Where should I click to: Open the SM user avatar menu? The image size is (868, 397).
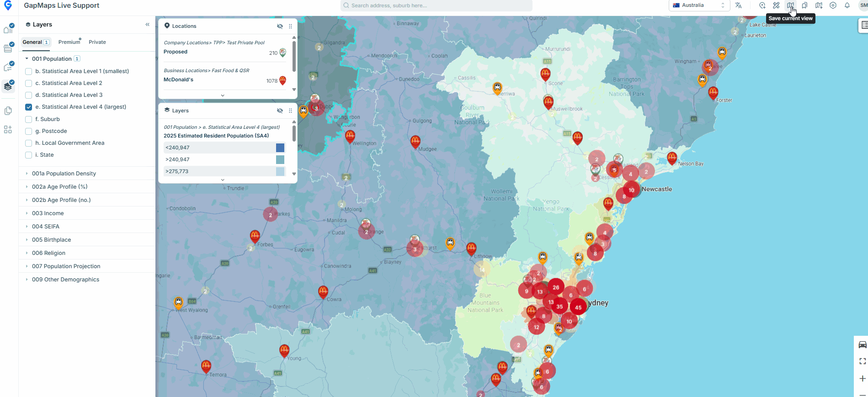point(863,5)
